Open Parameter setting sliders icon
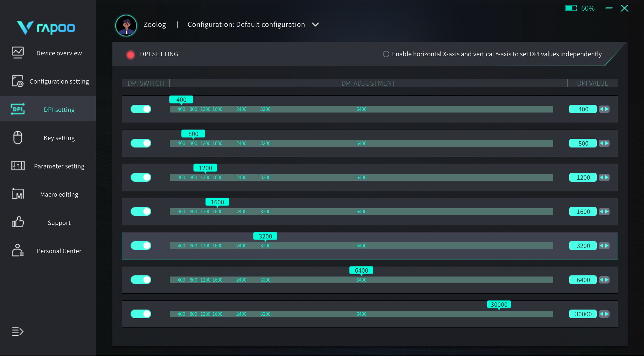The height and width of the screenshot is (356, 644). point(18,166)
